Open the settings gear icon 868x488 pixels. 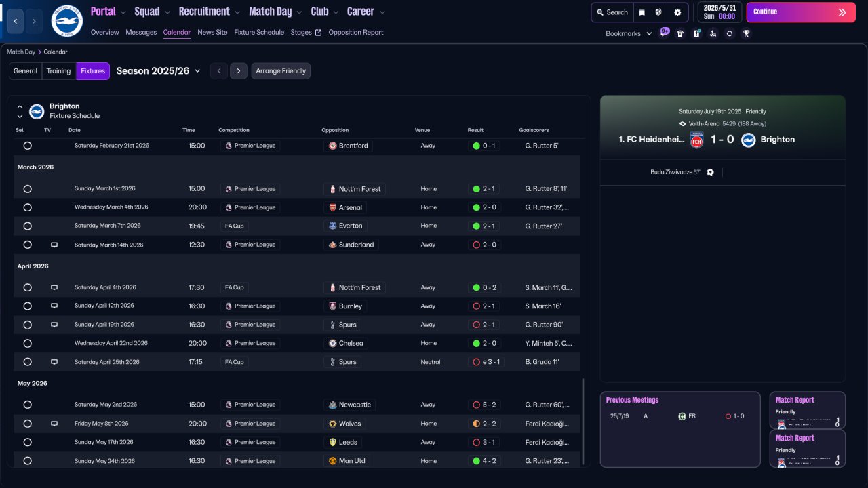tap(677, 12)
